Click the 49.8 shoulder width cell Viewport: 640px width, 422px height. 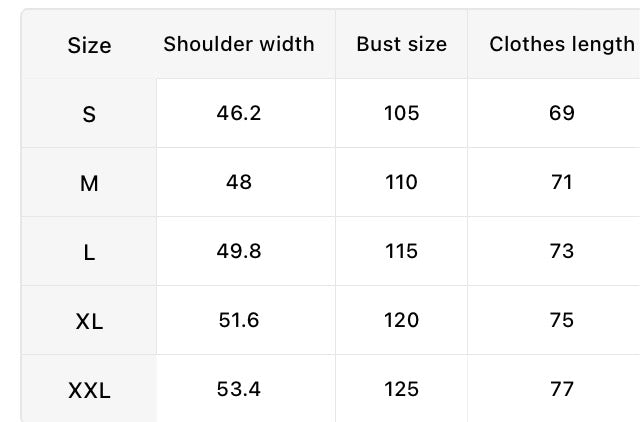[x=239, y=251]
